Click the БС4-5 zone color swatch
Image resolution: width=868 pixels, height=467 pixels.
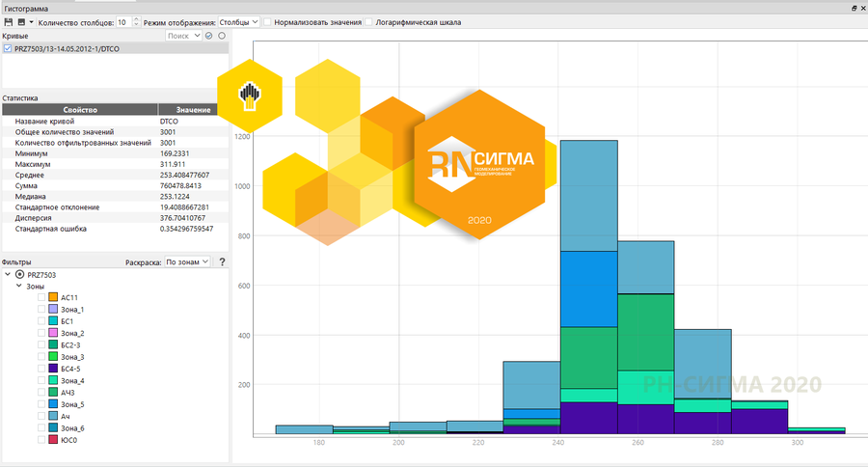pyautogui.click(x=54, y=369)
